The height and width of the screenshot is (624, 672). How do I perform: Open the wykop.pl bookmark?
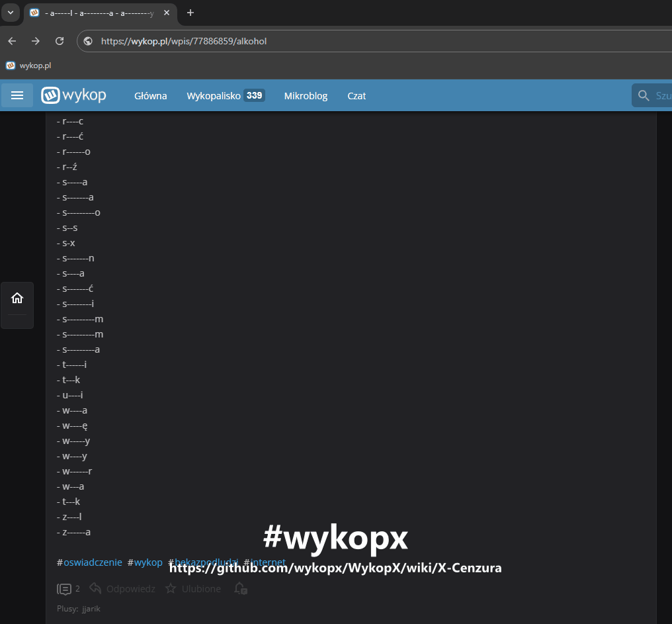coord(28,66)
